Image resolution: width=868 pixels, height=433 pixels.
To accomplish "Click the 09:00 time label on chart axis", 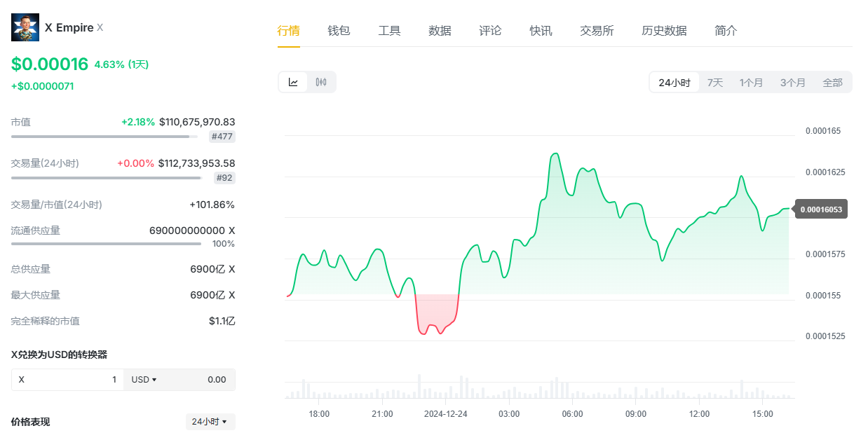I will [636, 414].
